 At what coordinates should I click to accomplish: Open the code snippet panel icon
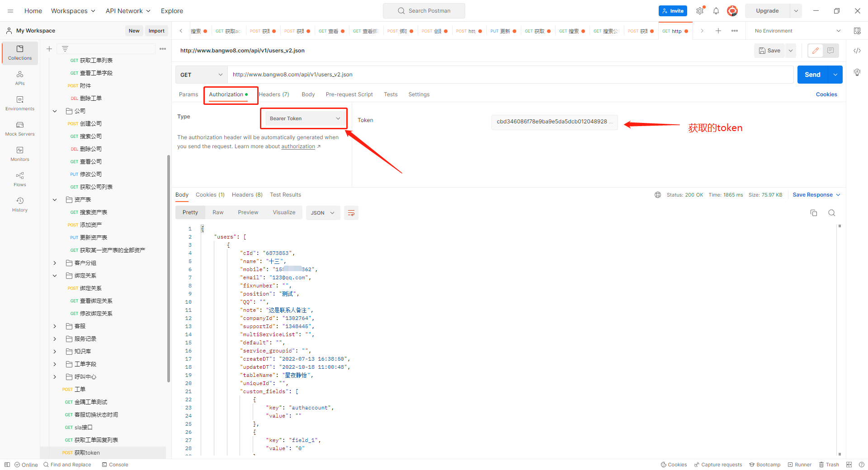click(x=857, y=51)
